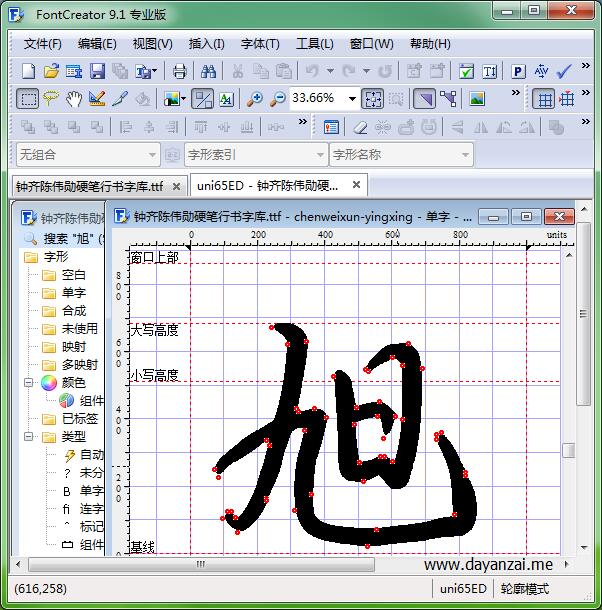602x610 pixels.
Task: Select the contour mode triangle icon
Action: pos(424,99)
